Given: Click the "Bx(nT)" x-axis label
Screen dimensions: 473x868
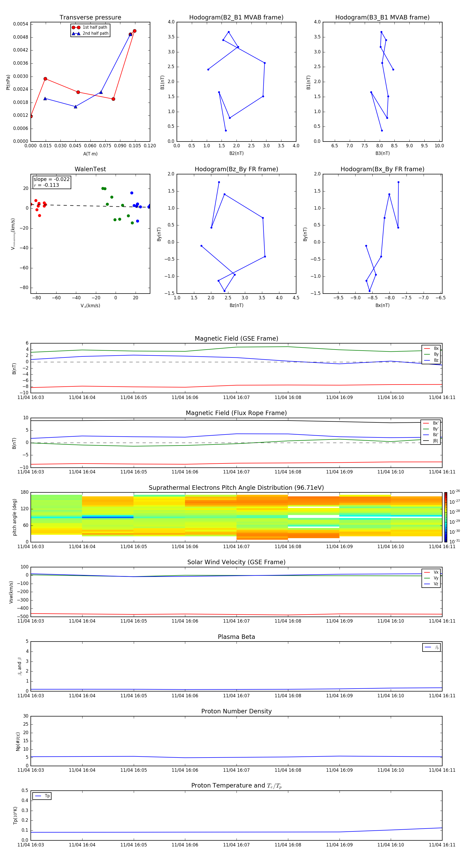Looking at the screenshot, I should tap(382, 305).
